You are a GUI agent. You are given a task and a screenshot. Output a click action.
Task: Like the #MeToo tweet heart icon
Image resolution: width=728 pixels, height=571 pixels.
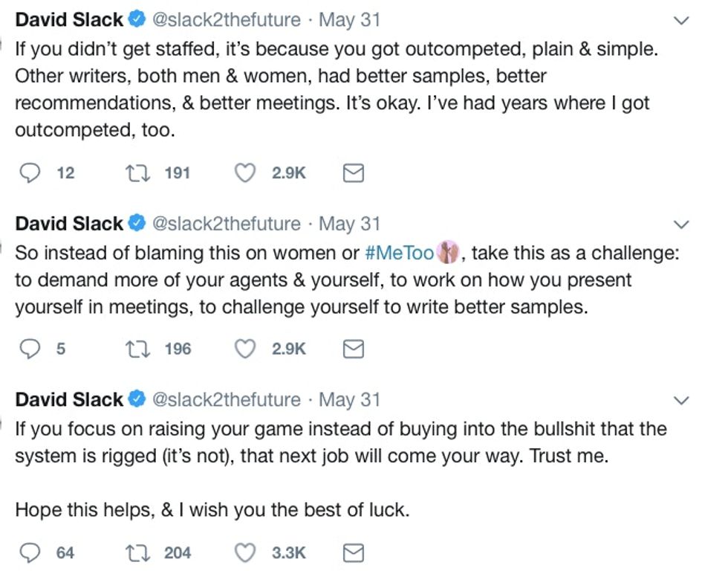244,349
